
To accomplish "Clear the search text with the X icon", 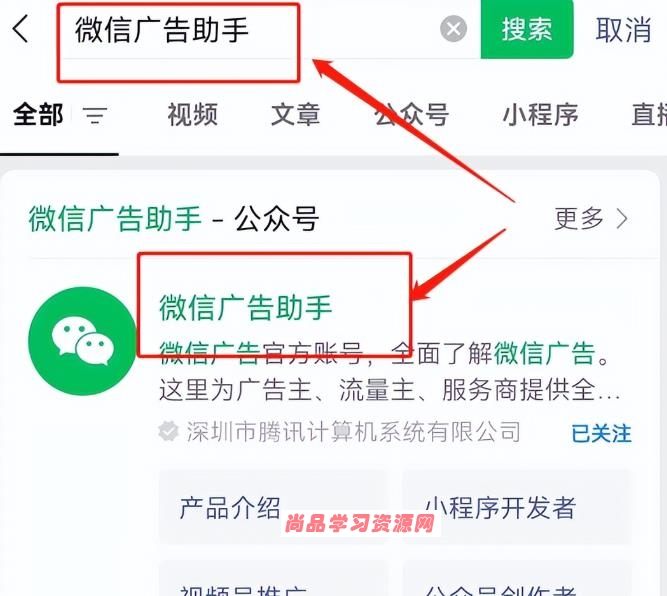I will tap(453, 29).
